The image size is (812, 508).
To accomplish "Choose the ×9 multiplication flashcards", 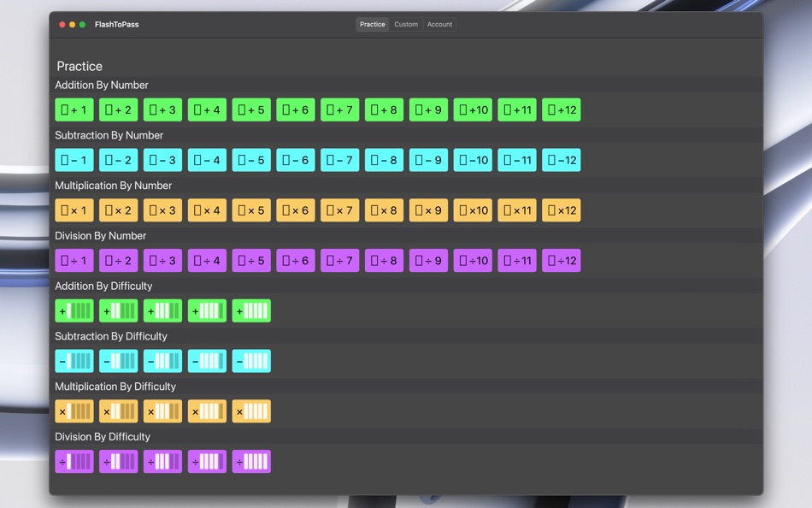I will tap(428, 210).
